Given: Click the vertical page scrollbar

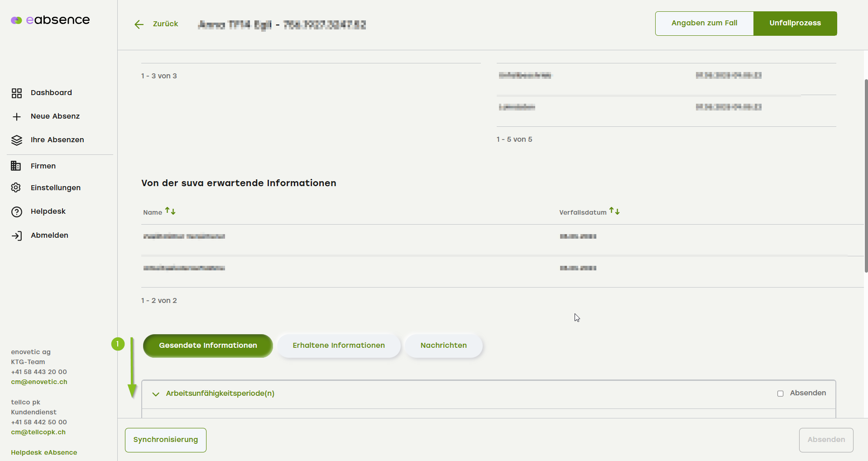Looking at the screenshot, I should [866, 176].
